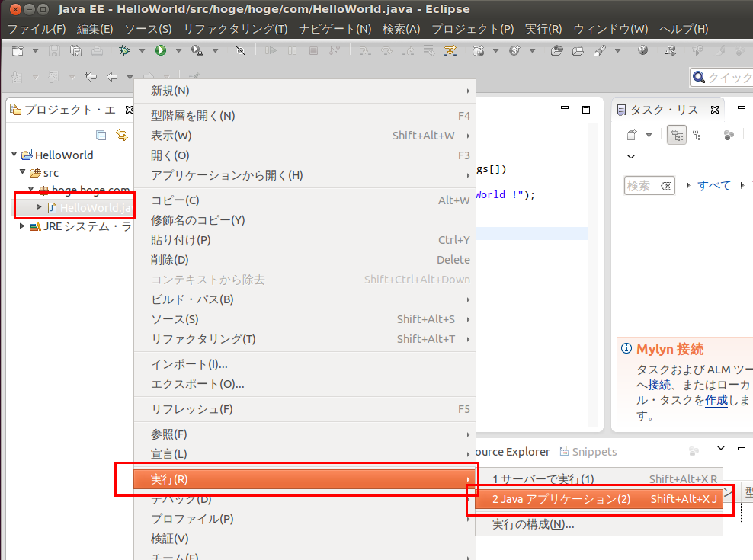Open the 編集(E) menu
Screen dimensions: 753x560
tap(95, 29)
